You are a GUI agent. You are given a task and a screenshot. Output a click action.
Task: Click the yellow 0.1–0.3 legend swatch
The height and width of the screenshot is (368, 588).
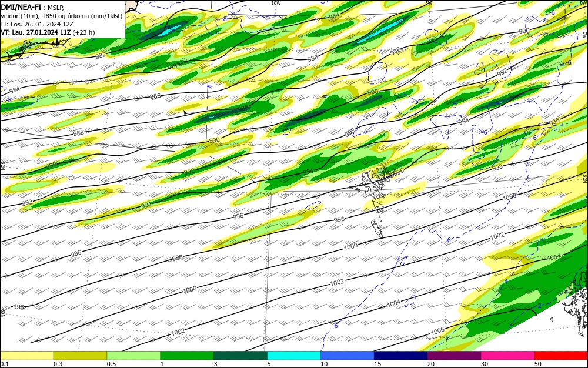click(26, 356)
